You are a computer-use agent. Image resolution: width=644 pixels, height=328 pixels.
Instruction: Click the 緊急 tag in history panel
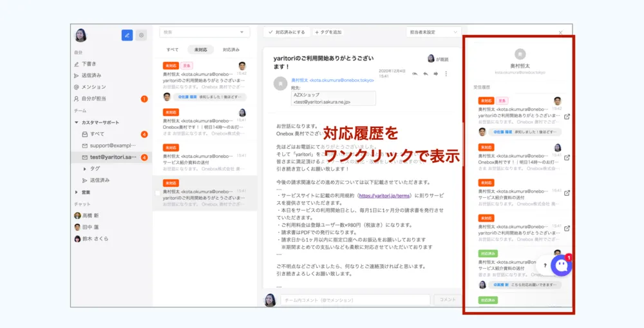(502, 101)
